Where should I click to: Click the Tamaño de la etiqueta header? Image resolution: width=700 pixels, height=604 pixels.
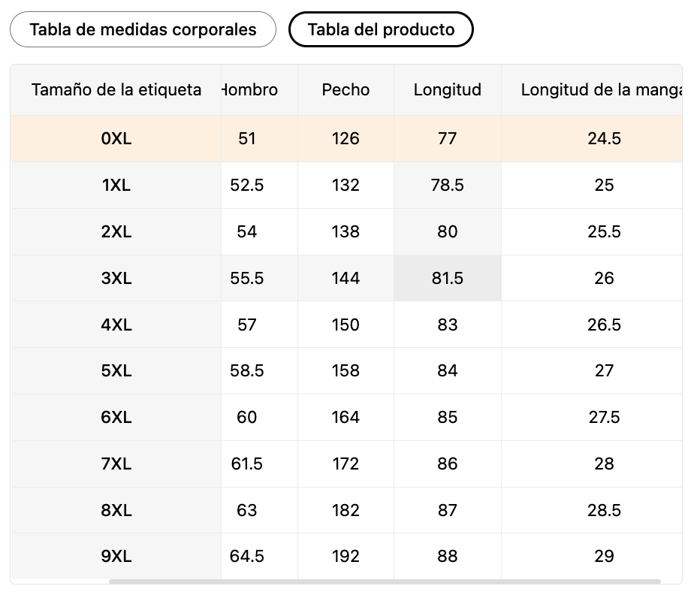click(116, 90)
